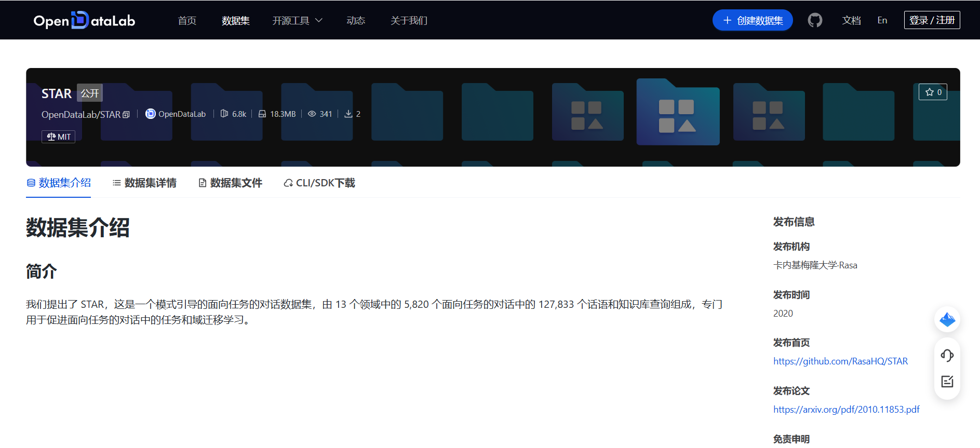Image resolution: width=980 pixels, height=448 pixels.
Task: Switch to 数据集详情 tab
Action: [144, 183]
